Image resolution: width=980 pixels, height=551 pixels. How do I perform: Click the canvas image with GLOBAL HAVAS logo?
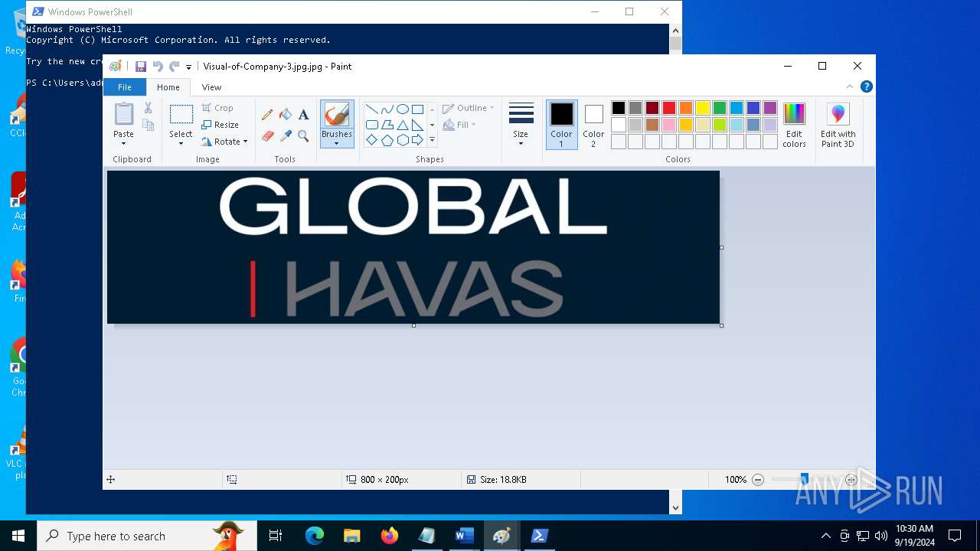click(413, 247)
